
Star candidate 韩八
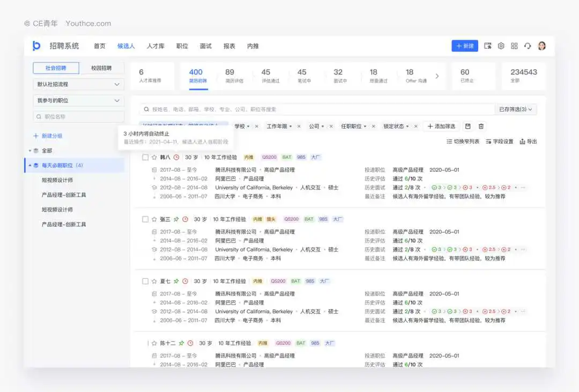tap(154, 158)
